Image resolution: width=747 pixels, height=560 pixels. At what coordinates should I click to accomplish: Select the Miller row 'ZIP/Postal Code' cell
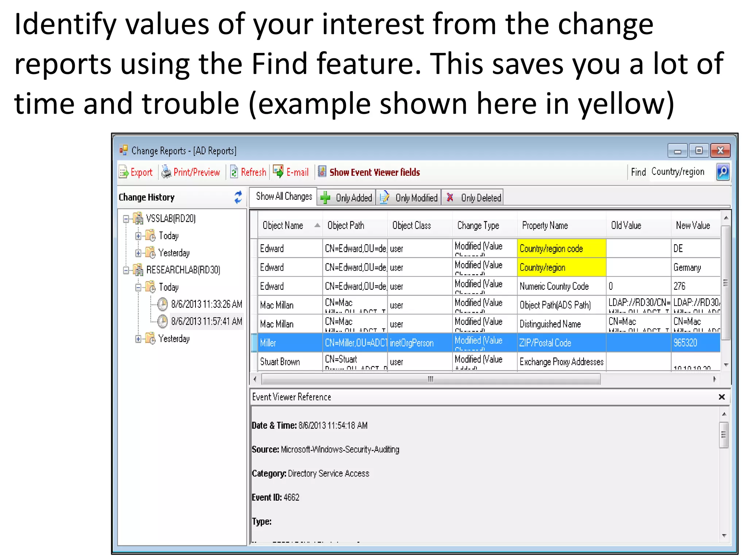(x=562, y=343)
